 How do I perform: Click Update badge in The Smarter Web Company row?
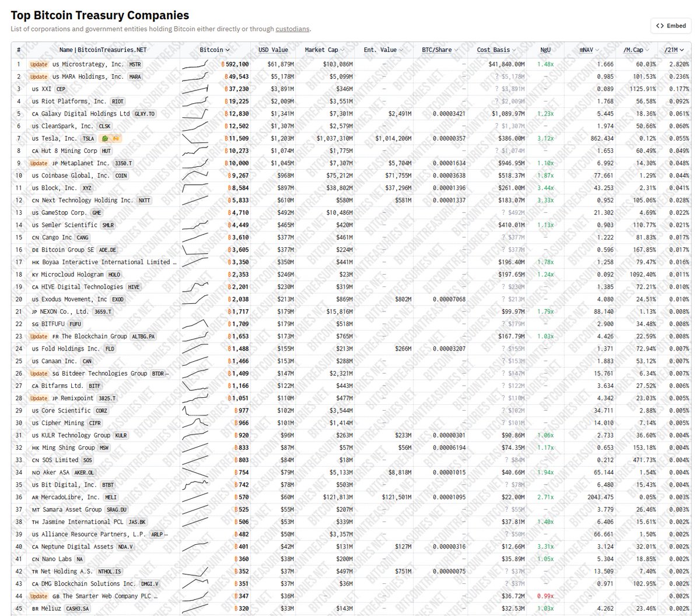(x=38, y=596)
